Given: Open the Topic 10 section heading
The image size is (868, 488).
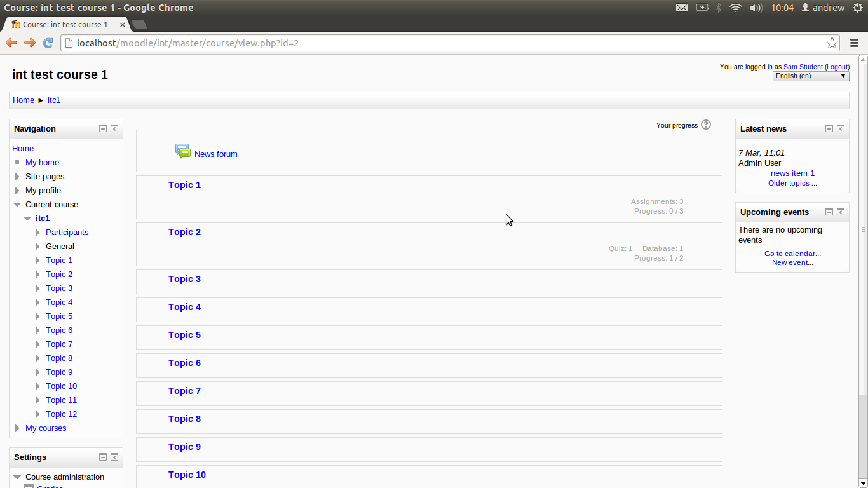Looking at the screenshot, I should pyautogui.click(x=187, y=475).
